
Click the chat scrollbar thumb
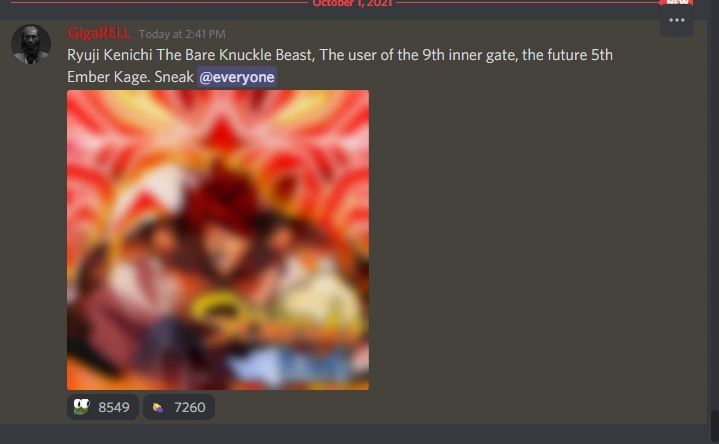tap(714, 427)
